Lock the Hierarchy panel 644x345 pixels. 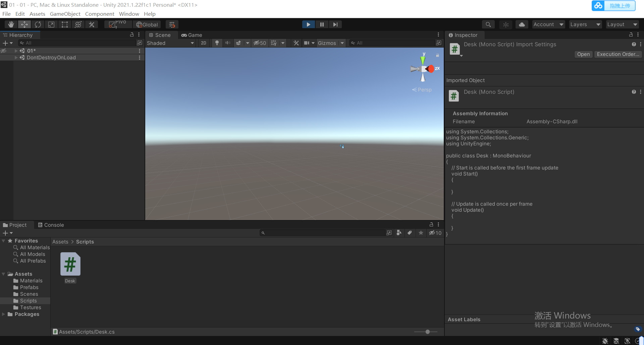(x=132, y=34)
